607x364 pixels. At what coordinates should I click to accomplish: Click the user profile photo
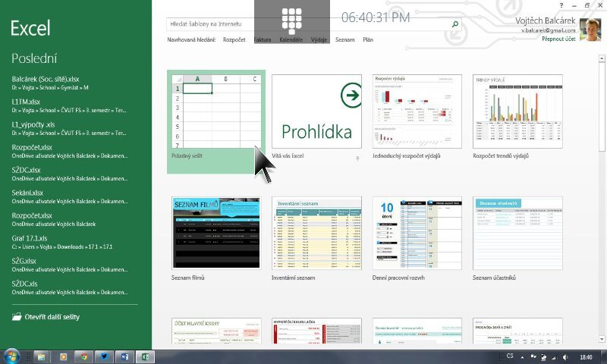[591, 30]
